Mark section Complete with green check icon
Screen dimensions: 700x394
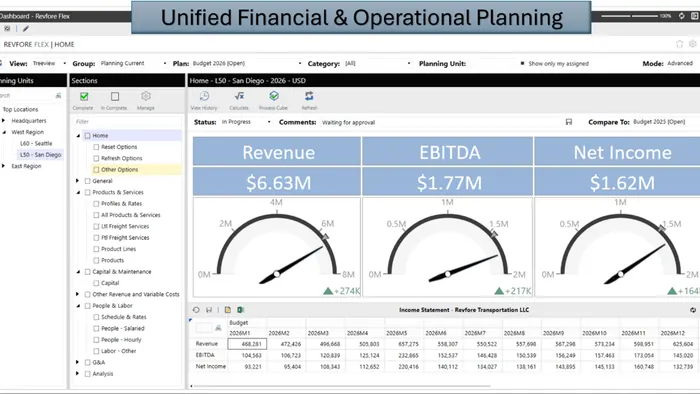(83, 96)
